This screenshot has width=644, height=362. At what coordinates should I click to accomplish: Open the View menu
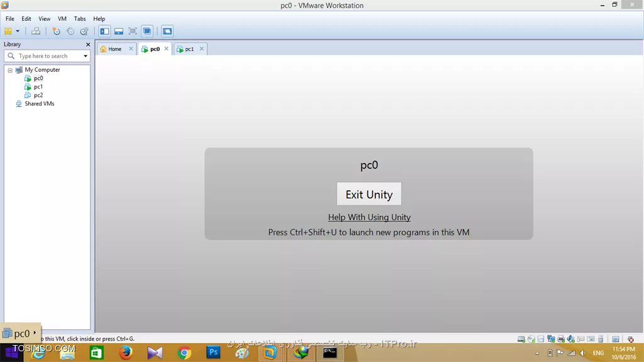[45, 18]
